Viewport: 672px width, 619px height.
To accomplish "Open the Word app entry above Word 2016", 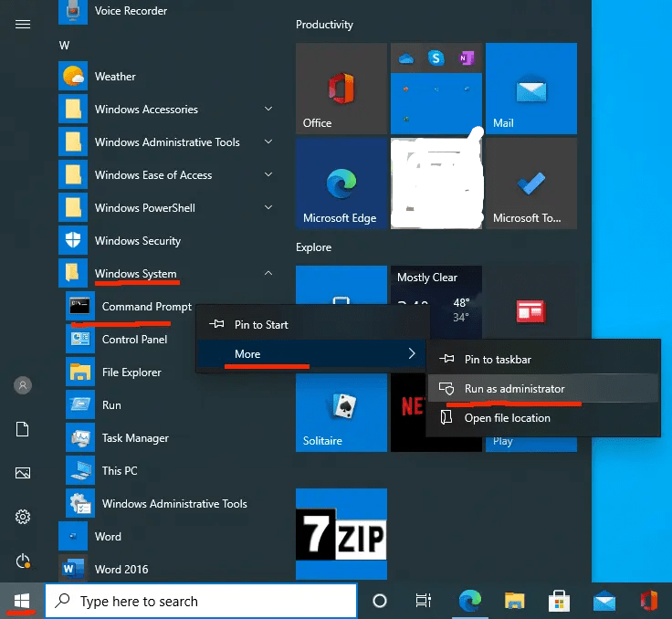I will pyautogui.click(x=108, y=536).
